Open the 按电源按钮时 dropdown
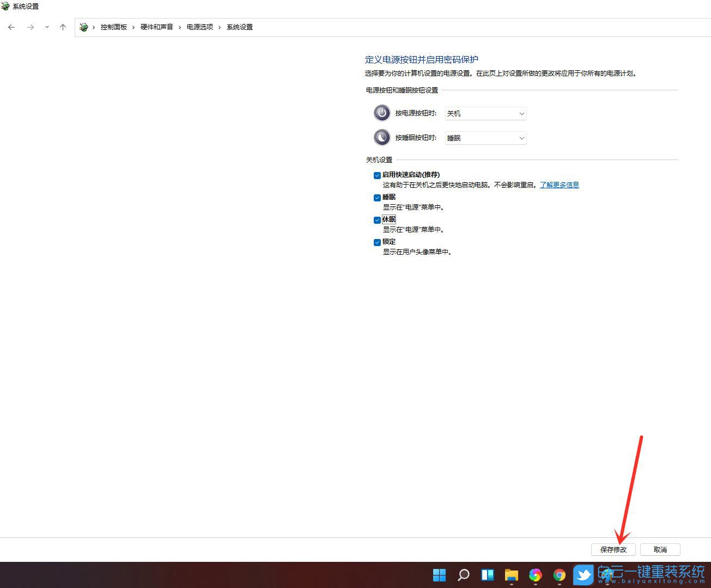711x588 pixels. click(485, 113)
